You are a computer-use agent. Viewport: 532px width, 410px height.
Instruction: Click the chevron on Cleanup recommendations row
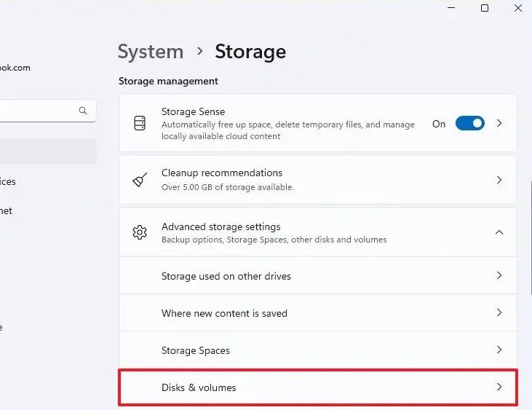coord(499,180)
